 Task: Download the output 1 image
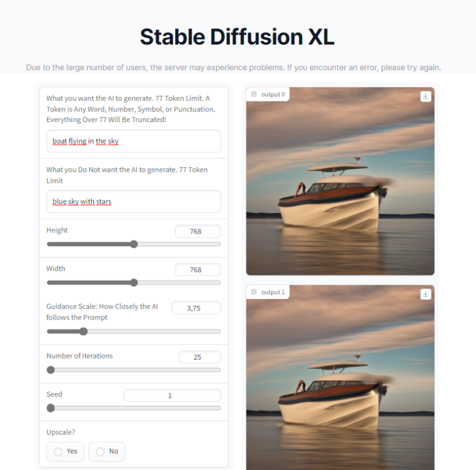(x=425, y=294)
